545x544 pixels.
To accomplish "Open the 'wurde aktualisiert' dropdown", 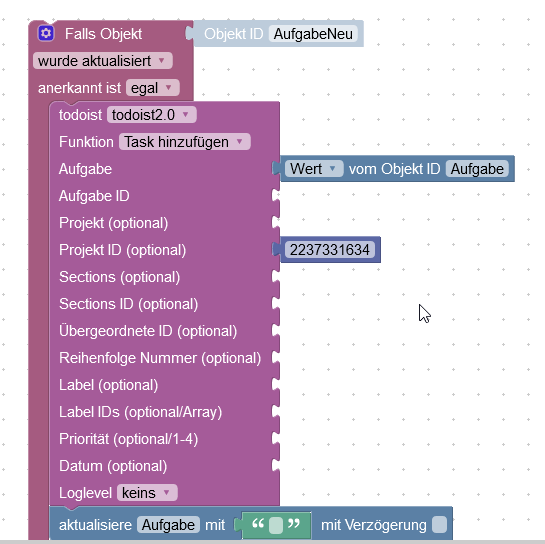I will pyautogui.click(x=103, y=61).
